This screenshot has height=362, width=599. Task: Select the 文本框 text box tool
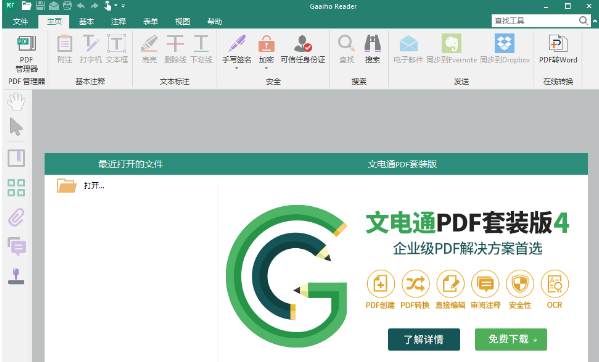(117, 48)
